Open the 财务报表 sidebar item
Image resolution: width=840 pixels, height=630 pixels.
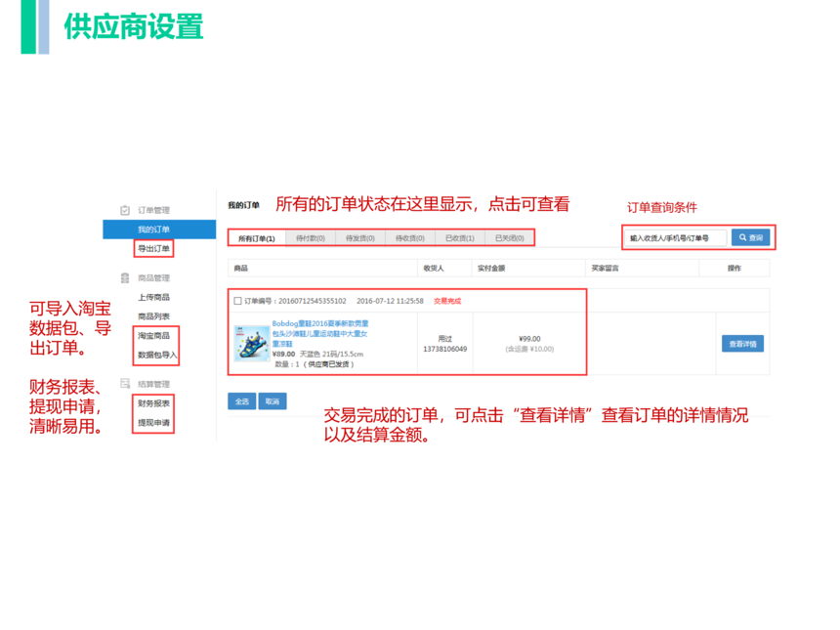[x=153, y=403]
